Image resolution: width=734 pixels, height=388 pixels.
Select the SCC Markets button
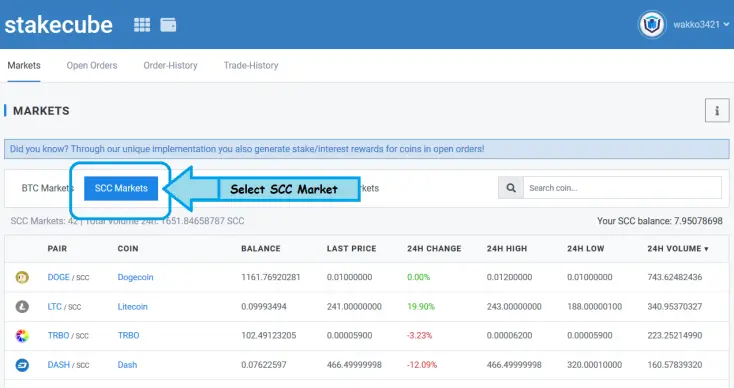[121, 188]
